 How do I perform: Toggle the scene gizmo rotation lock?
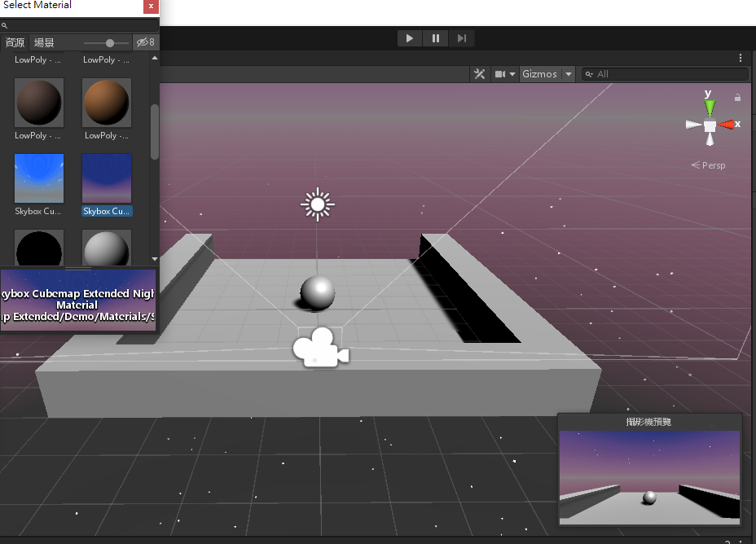[x=737, y=98]
